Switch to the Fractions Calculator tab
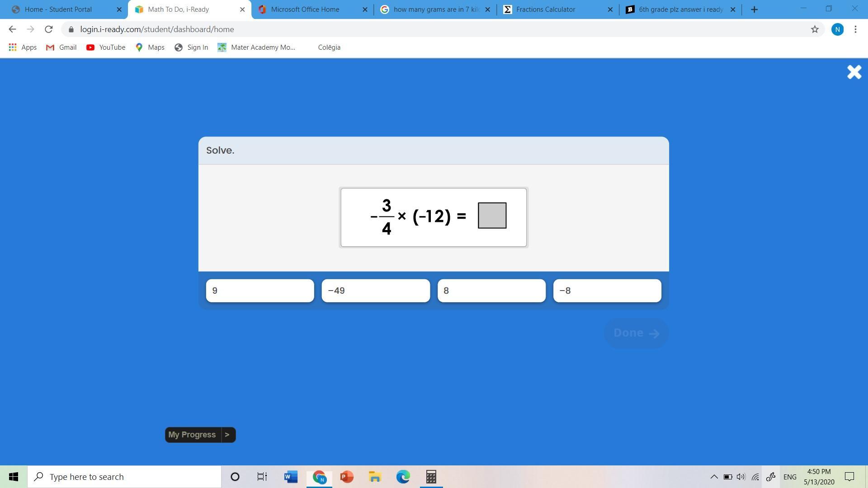868x488 pixels. (546, 9)
